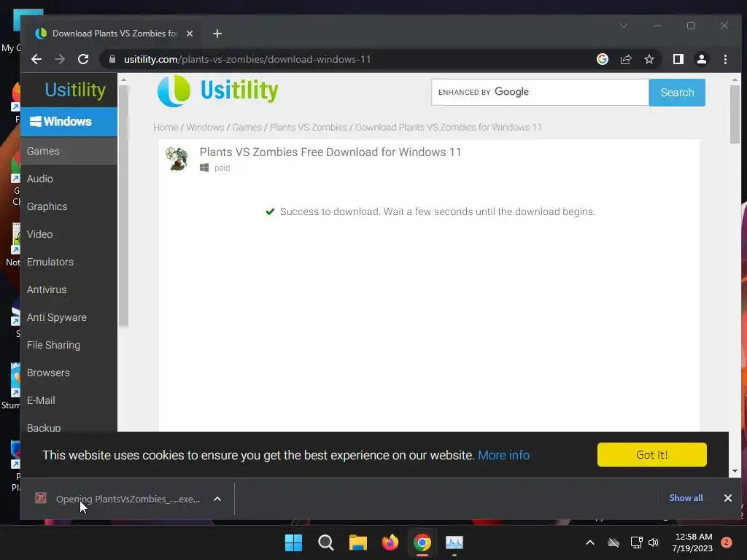Go to Home breadcrumb

166,127
